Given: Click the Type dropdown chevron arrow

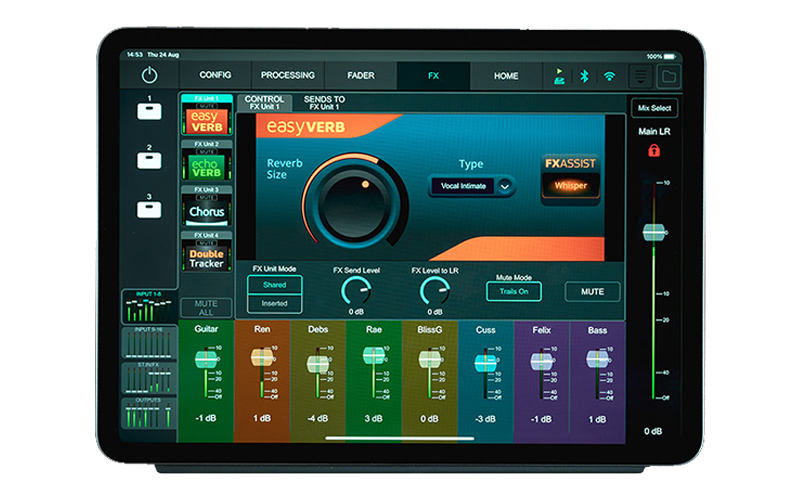Looking at the screenshot, I should tap(505, 186).
